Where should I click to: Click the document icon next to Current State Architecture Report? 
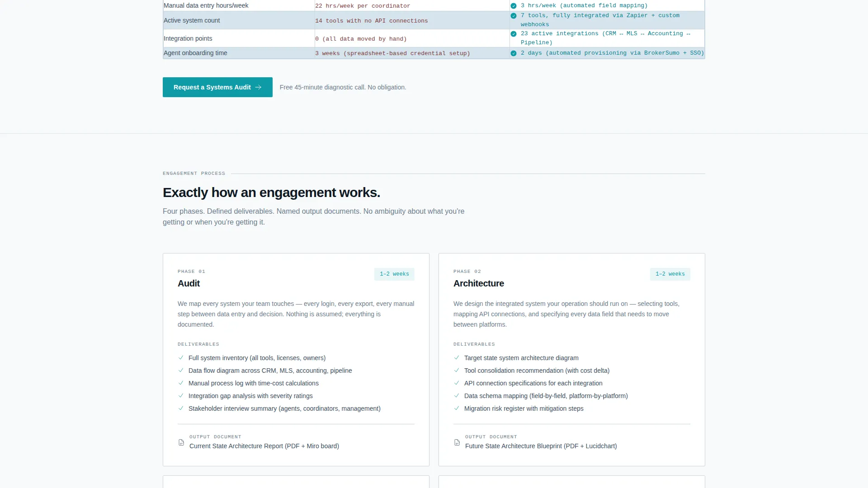tap(181, 442)
